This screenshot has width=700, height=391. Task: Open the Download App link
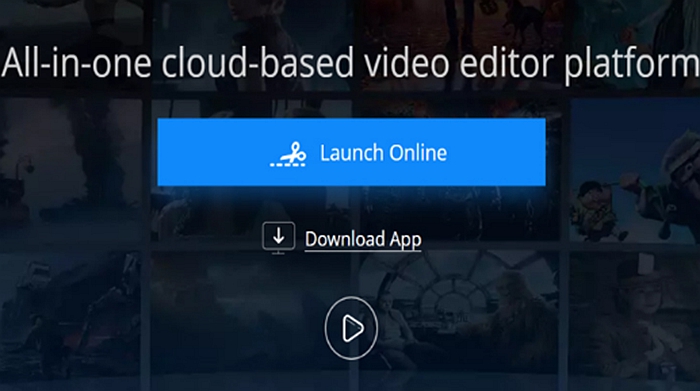coord(363,239)
